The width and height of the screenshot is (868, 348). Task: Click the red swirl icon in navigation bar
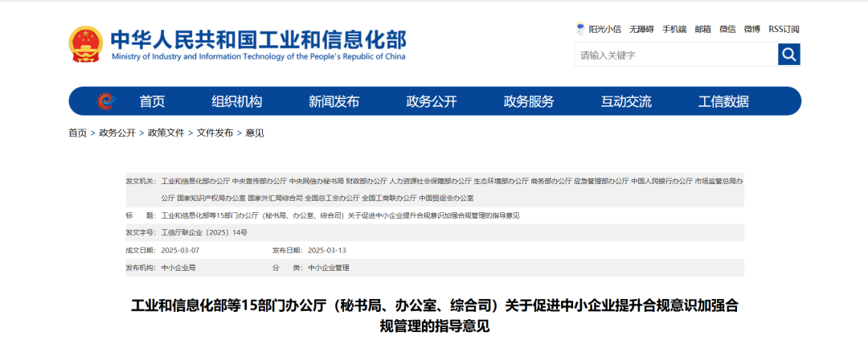coord(105,101)
